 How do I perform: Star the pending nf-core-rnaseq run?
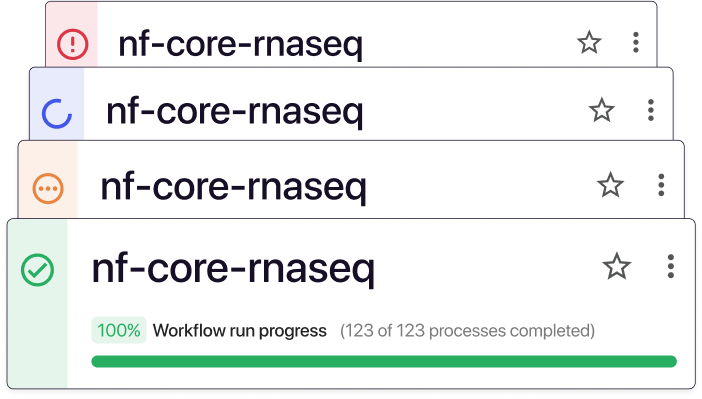[x=610, y=184]
